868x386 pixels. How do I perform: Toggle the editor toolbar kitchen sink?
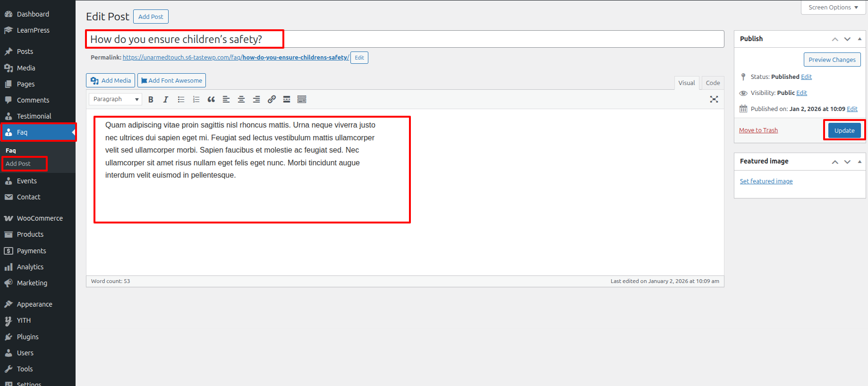(302, 99)
